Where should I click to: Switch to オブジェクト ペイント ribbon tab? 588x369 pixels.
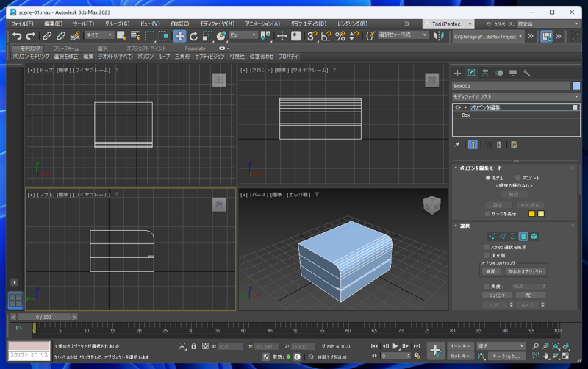146,49
